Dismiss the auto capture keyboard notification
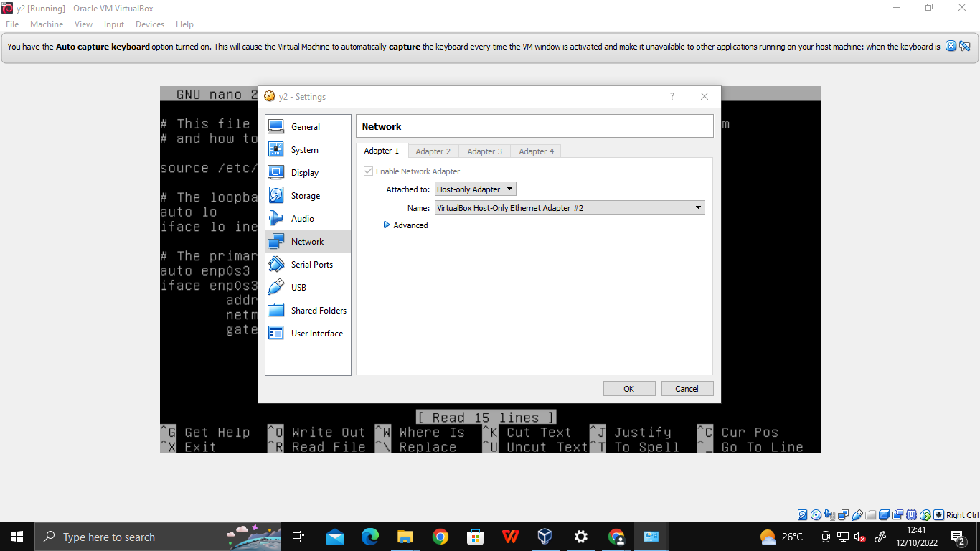 click(x=951, y=46)
